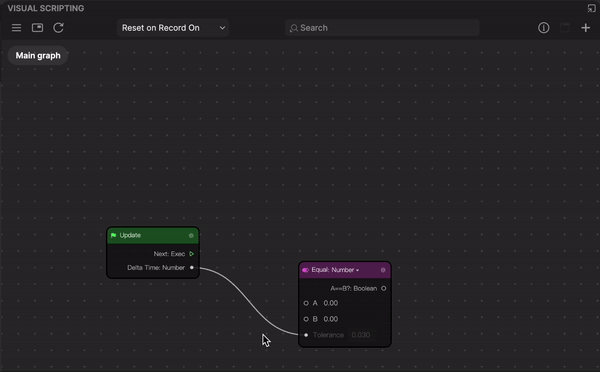Click the B input port
The height and width of the screenshot is (372, 600).
coord(306,319)
